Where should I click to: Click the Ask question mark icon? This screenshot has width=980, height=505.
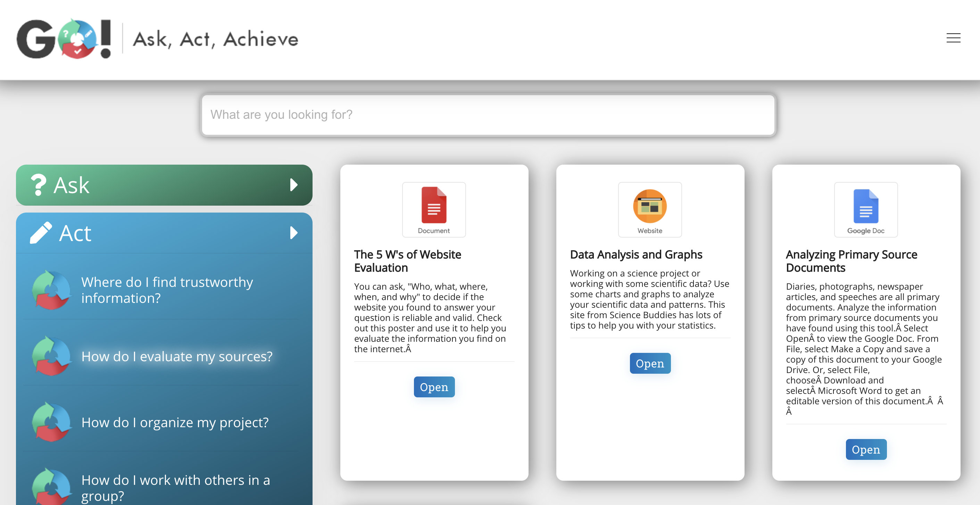[39, 185]
